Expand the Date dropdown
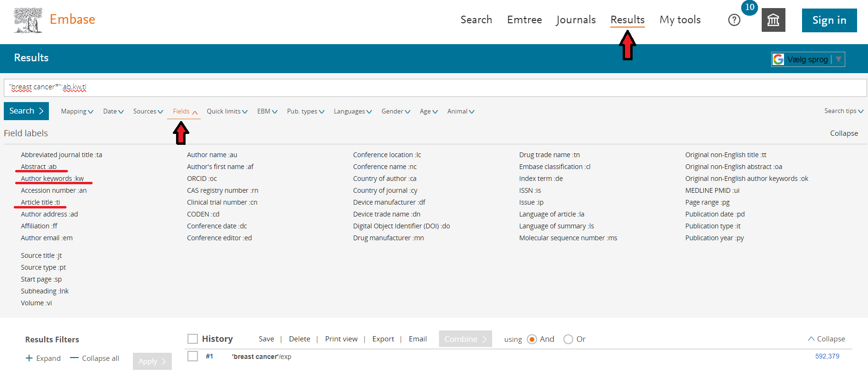Viewport: 868px width, 377px height. point(113,111)
